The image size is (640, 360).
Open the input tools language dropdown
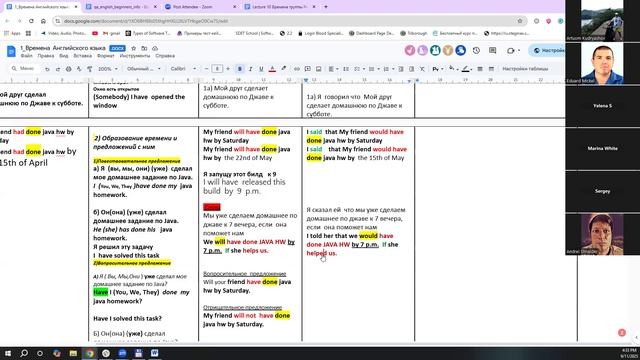click(x=437, y=69)
